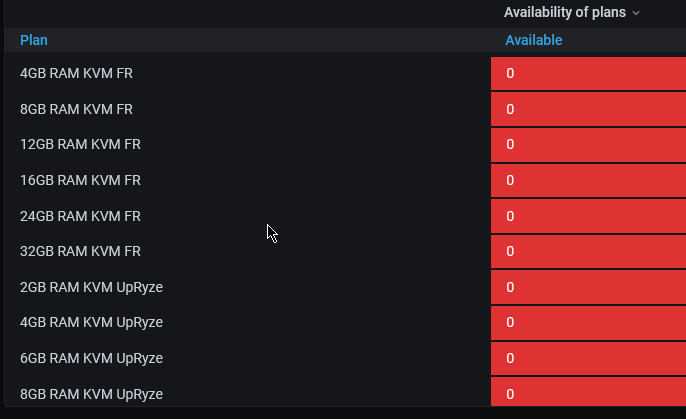Click the 32GB RAM KVM FR plan name
This screenshot has height=419, width=686.
coord(80,252)
